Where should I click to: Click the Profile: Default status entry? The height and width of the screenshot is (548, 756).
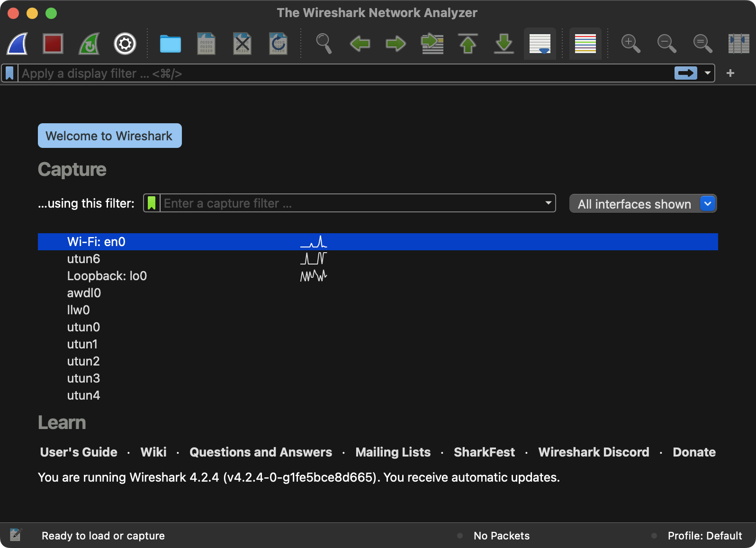pos(705,536)
